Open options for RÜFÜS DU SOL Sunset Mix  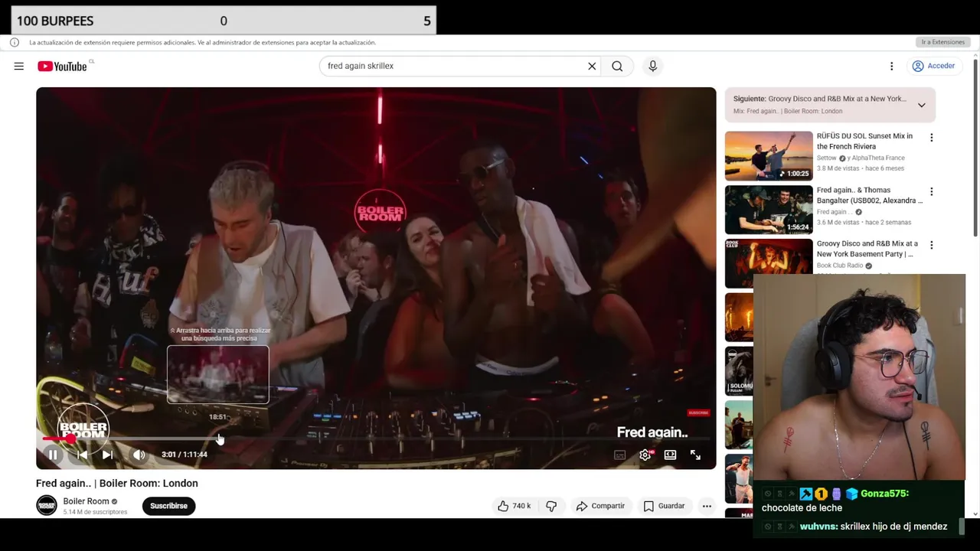[x=931, y=138]
